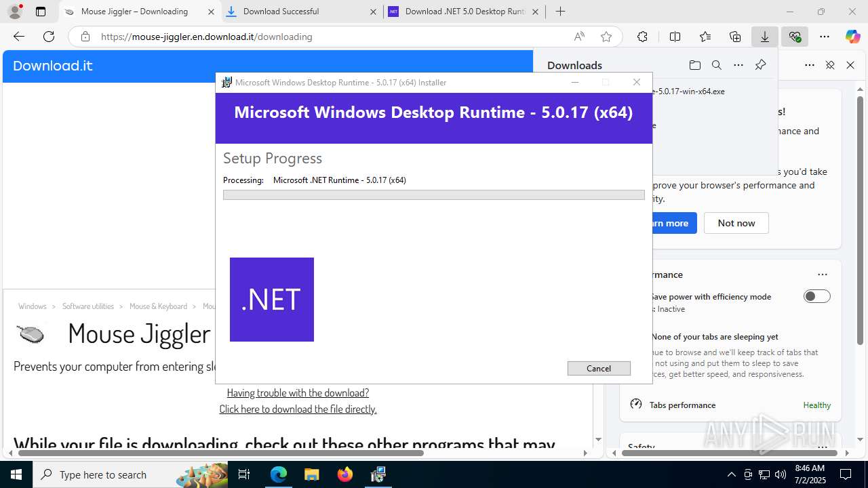Screen dimensions: 868x488
Task: Click the Download.it logo
Action: coord(52,66)
